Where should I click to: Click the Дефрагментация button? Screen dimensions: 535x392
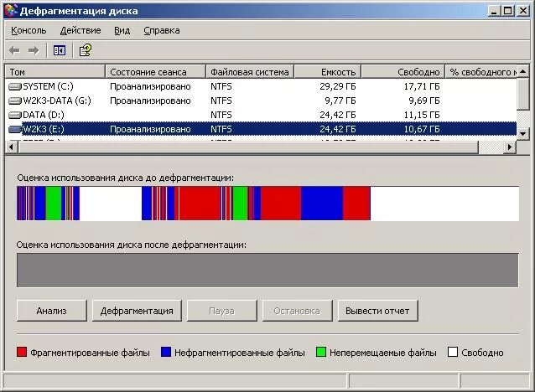[137, 311]
